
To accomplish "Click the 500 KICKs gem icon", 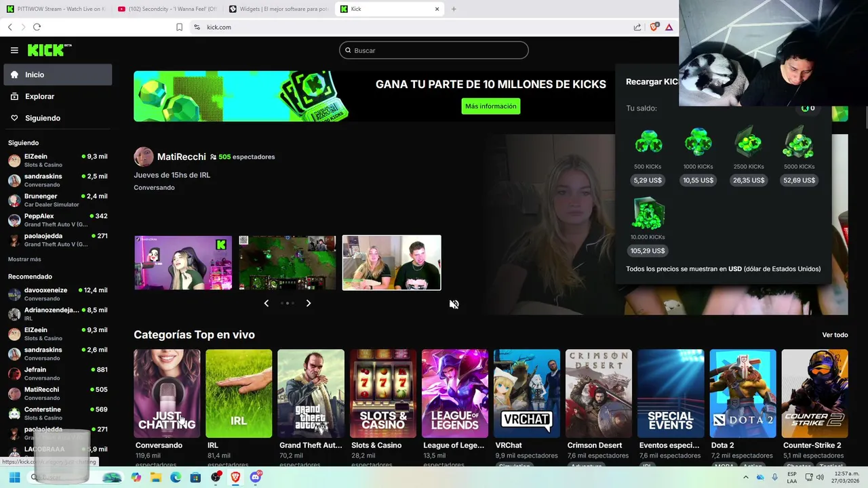I will (648, 142).
